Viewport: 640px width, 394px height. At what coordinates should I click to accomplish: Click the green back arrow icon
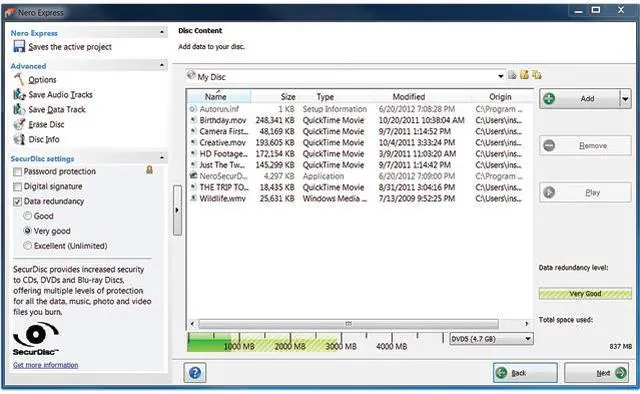click(x=502, y=373)
